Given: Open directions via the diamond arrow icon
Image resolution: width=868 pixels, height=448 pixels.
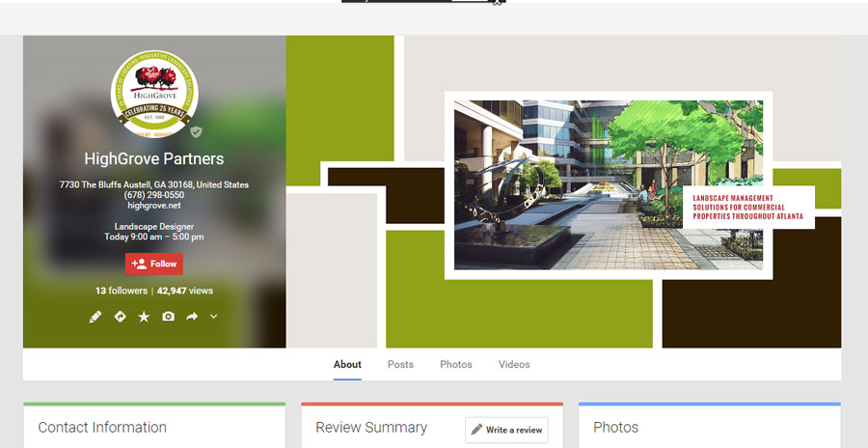Looking at the screenshot, I should (x=120, y=317).
